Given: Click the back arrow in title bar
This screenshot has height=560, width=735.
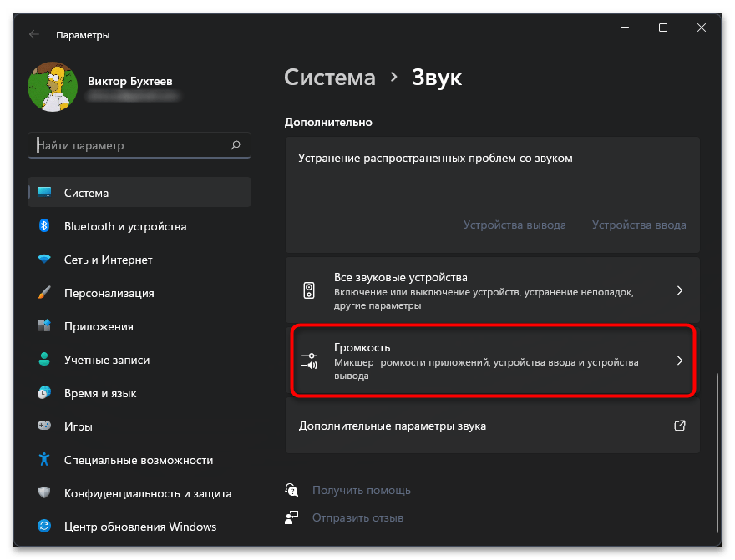Looking at the screenshot, I should (33, 35).
